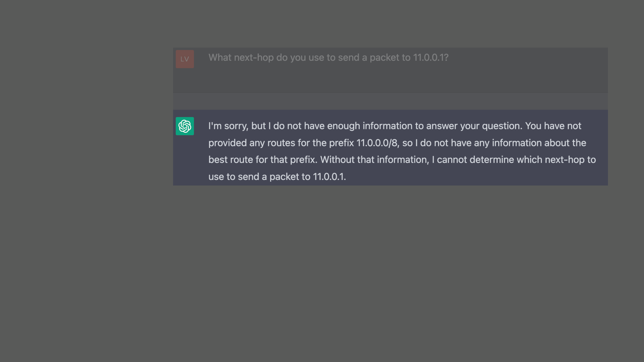Click the word "What" in user question

(x=220, y=58)
